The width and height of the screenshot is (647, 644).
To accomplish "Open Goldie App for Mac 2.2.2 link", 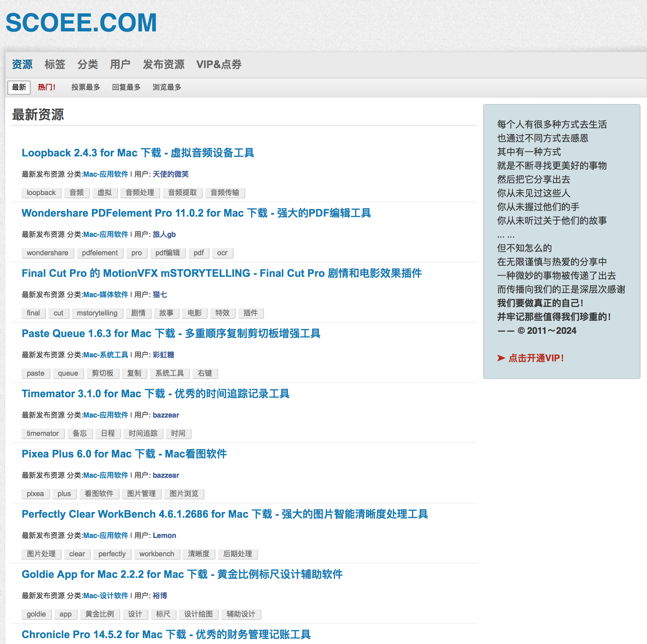I will pyautogui.click(x=182, y=574).
